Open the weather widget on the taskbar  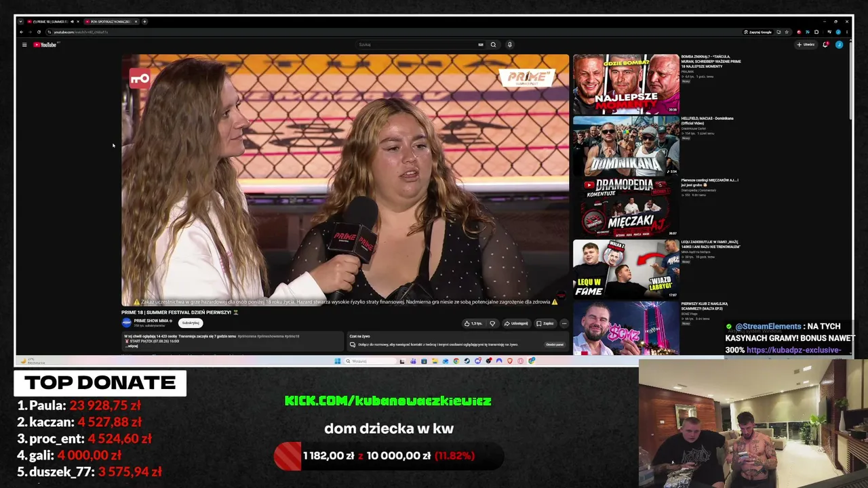[x=33, y=361]
